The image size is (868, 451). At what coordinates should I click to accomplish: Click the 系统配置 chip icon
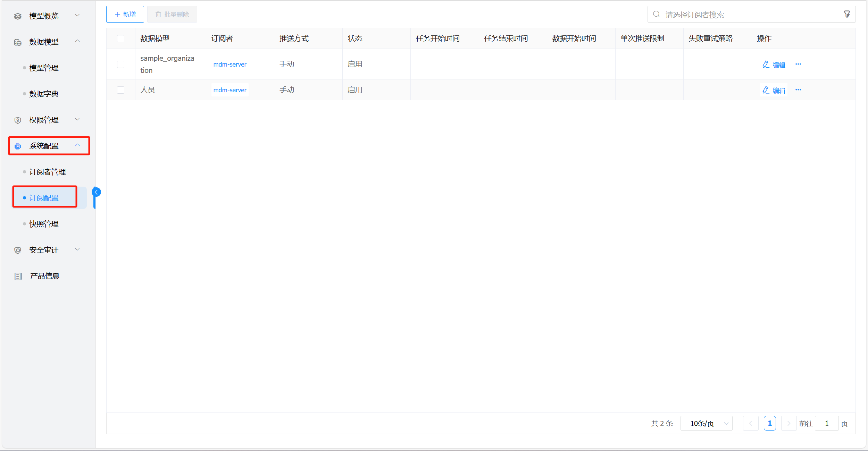[x=18, y=146]
